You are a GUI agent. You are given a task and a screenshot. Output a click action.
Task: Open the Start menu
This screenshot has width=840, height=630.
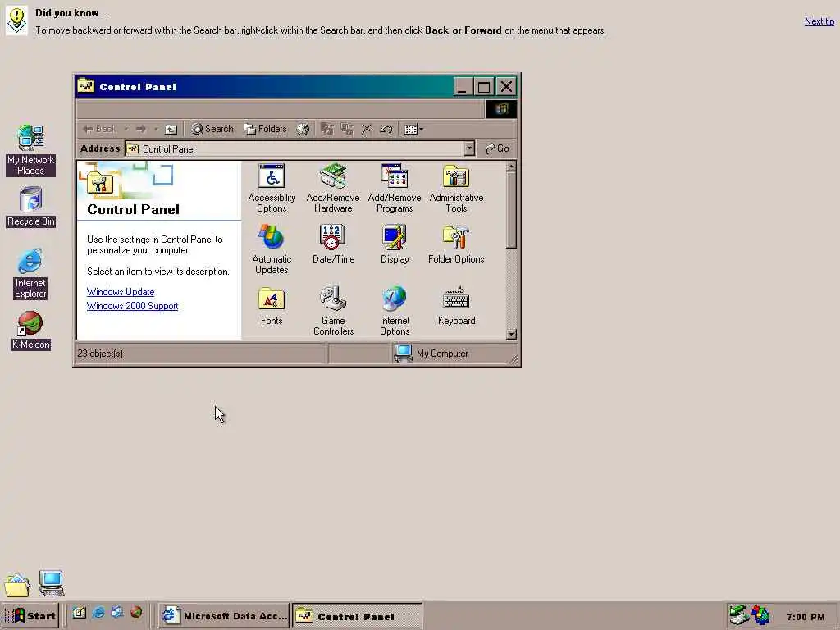tap(30, 616)
